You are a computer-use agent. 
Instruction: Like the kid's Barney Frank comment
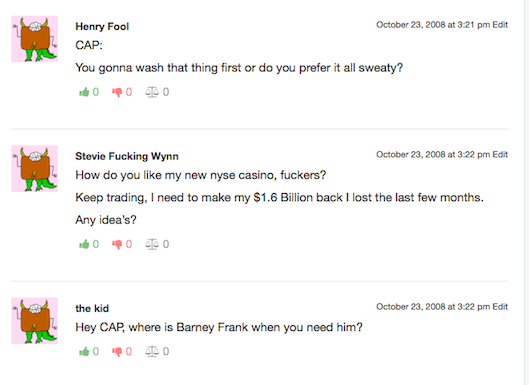[84, 351]
